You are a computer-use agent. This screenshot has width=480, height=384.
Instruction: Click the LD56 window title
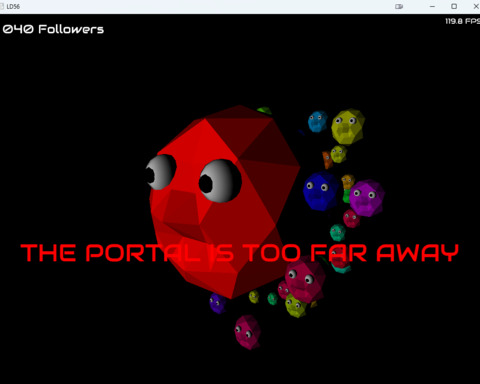tap(13, 6)
